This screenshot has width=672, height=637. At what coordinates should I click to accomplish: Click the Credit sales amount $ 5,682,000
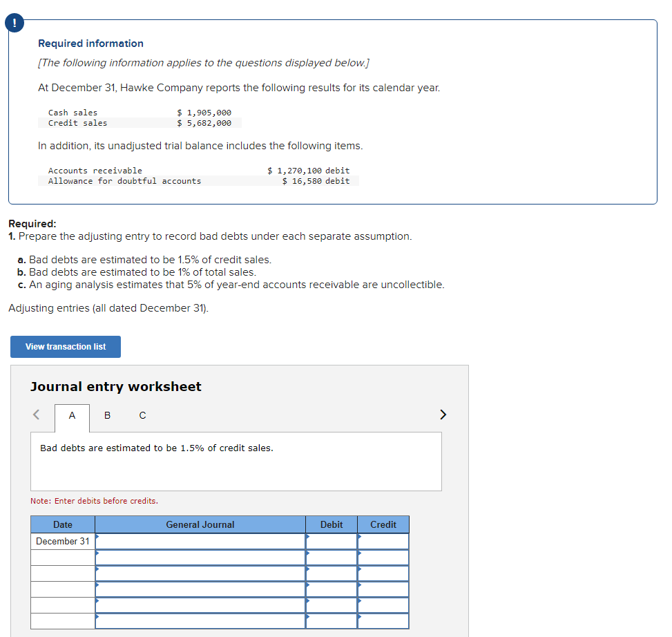(204, 123)
